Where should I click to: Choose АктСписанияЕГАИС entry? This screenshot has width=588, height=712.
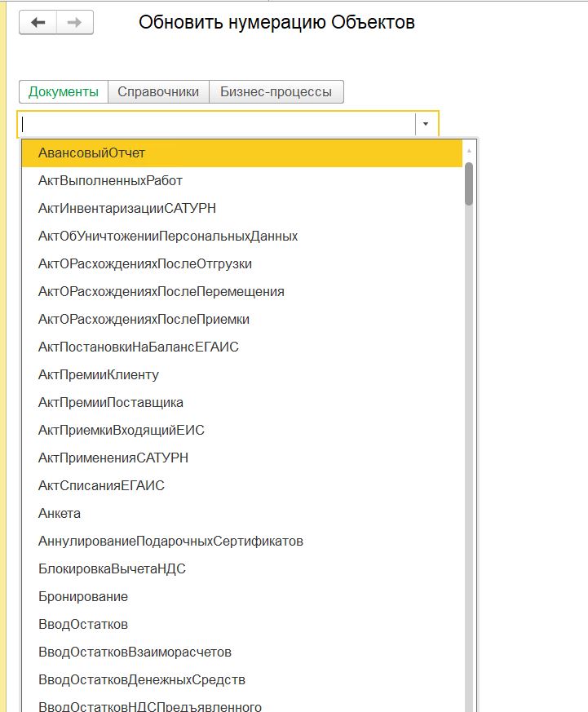pos(242,485)
